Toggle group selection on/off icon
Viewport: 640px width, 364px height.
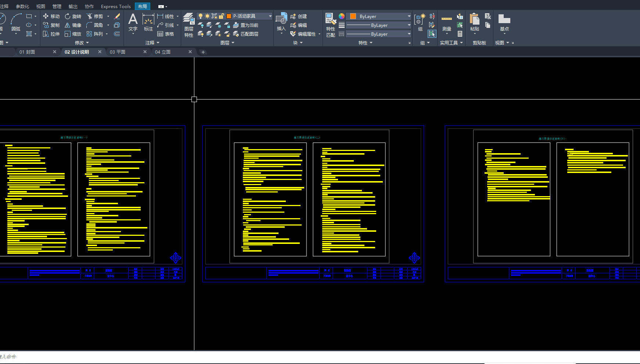point(432,34)
